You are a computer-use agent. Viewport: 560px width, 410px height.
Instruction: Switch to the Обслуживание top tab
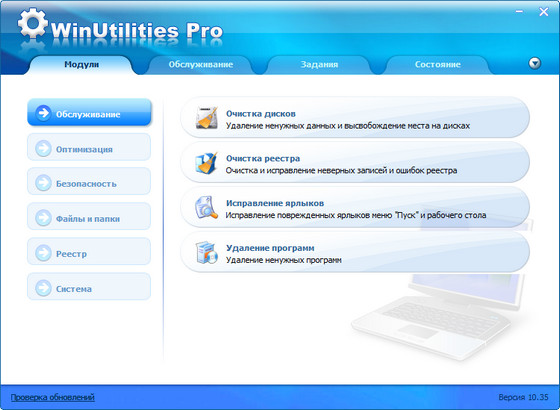(x=201, y=65)
